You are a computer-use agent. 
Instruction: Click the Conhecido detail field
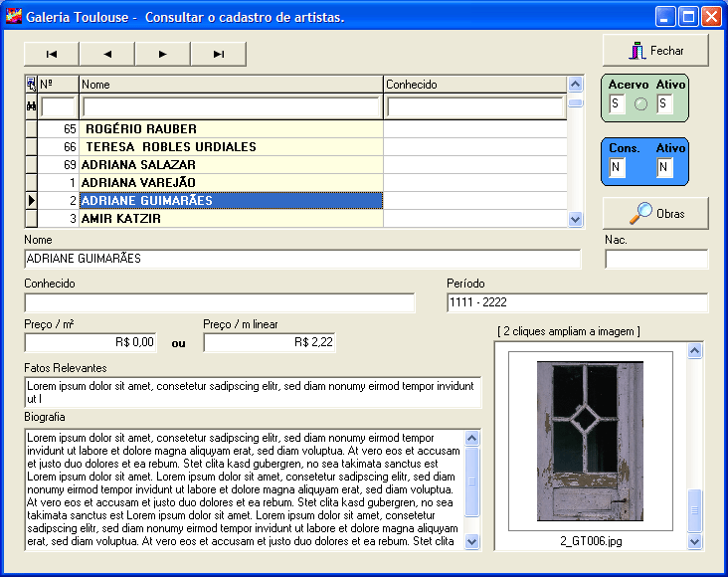(x=220, y=302)
